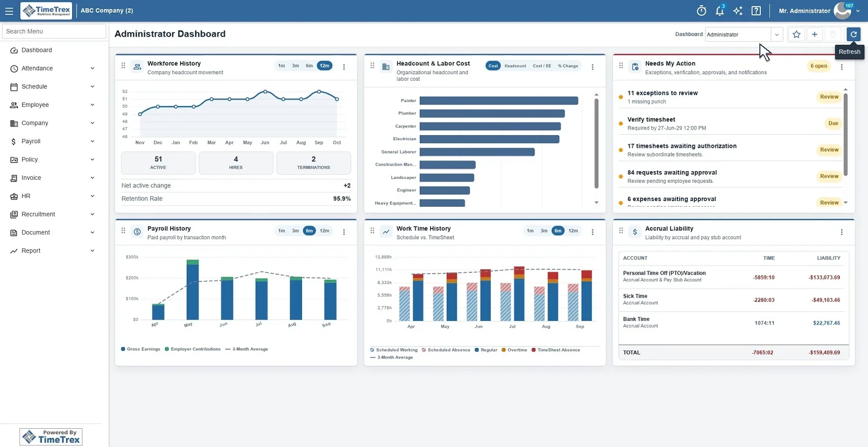This screenshot has height=447, width=868.
Task: Click the Mr. Administrator profile avatar
Action: [843, 11]
